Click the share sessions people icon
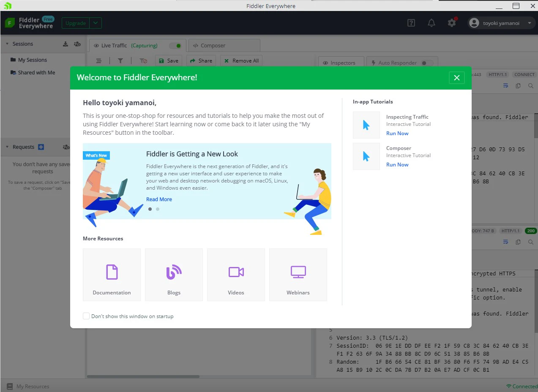The image size is (538, 392). pos(77,44)
